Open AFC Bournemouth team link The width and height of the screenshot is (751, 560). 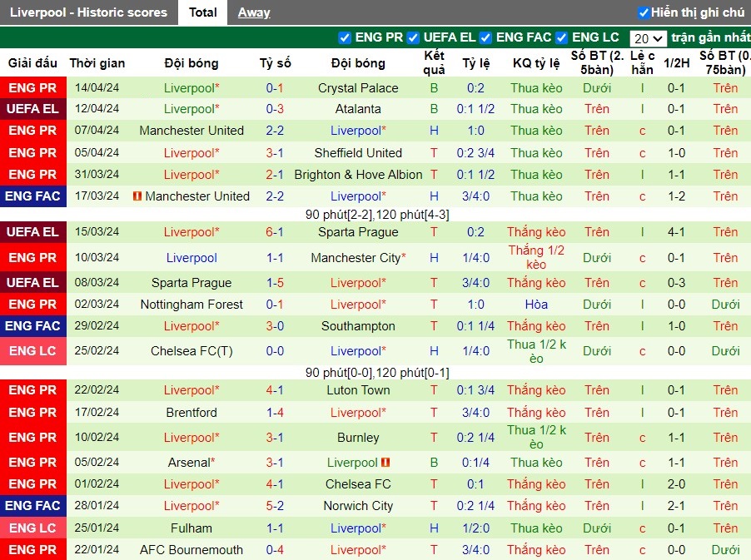click(191, 550)
